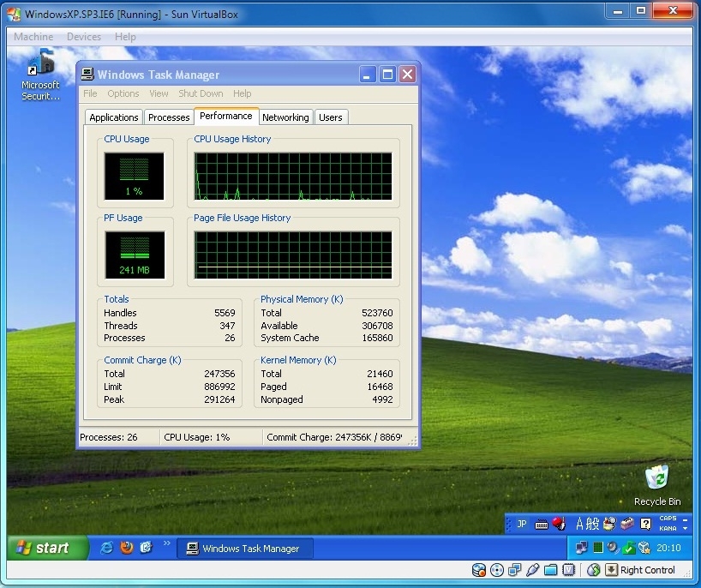Click the Windows Task Manager taskbar button
701x588 pixels.
(244, 549)
